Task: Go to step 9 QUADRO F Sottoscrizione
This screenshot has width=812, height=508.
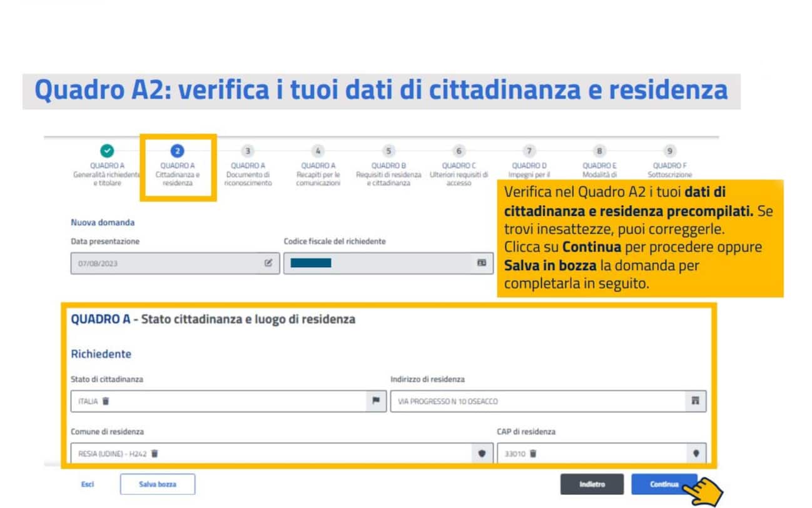Action: [x=669, y=151]
